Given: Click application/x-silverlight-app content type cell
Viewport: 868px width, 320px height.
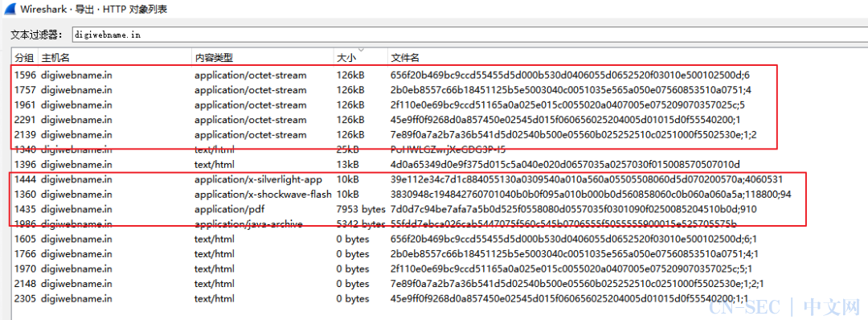Looking at the screenshot, I should pos(258,179).
